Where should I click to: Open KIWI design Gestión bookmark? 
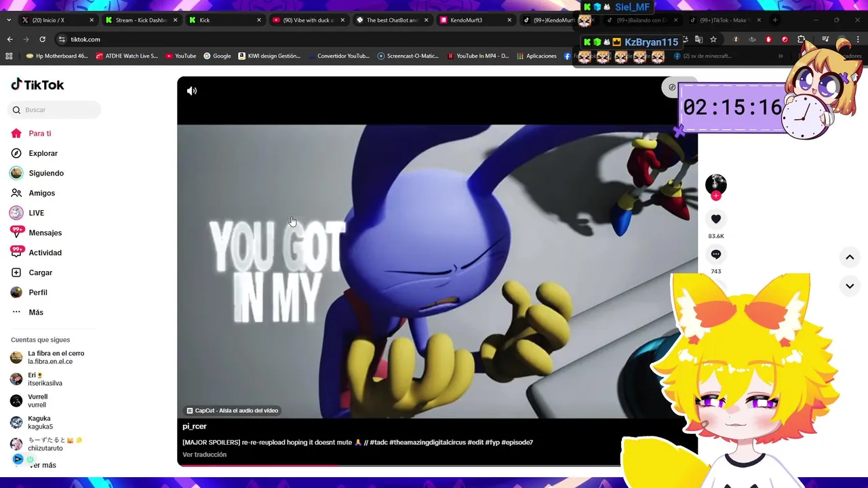pyautogui.click(x=269, y=56)
